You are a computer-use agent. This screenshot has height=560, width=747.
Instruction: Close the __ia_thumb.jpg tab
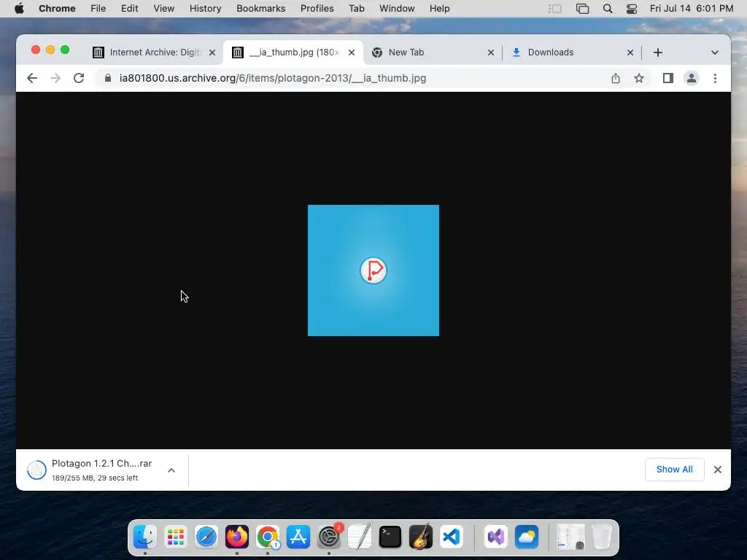pyautogui.click(x=352, y=52)
